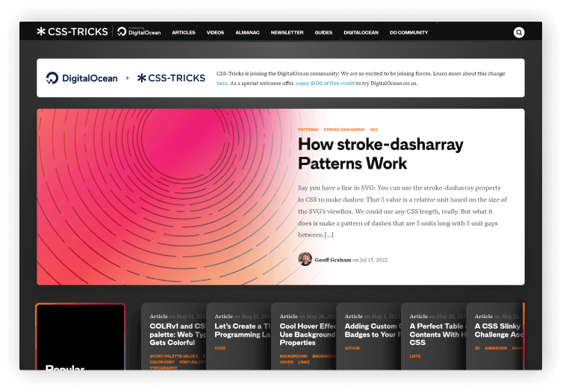The image size is (566, 392).
Task: Follow the 'here' link in the banner
Action: [x=222, y=84]
